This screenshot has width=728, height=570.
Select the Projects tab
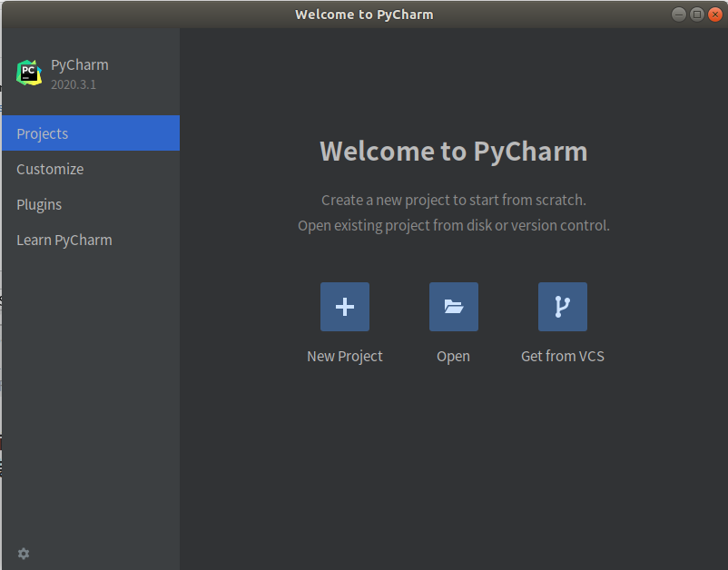coord(91,133)
